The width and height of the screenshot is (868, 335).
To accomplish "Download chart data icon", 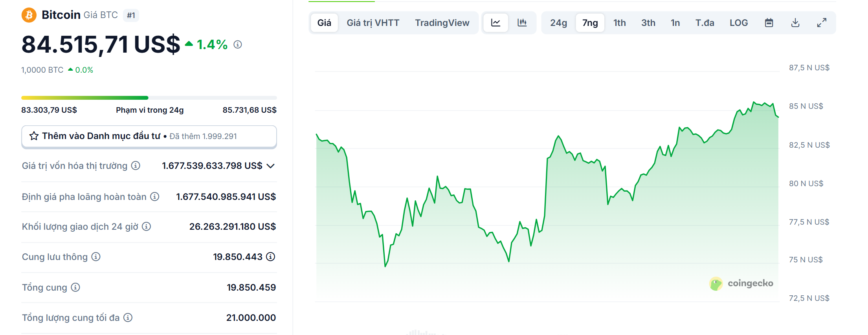I will tap(795, 23).
